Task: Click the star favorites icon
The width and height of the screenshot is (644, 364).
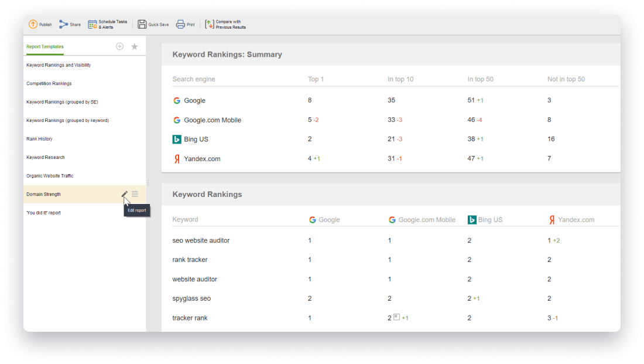Action: click(x=135, y=46)
